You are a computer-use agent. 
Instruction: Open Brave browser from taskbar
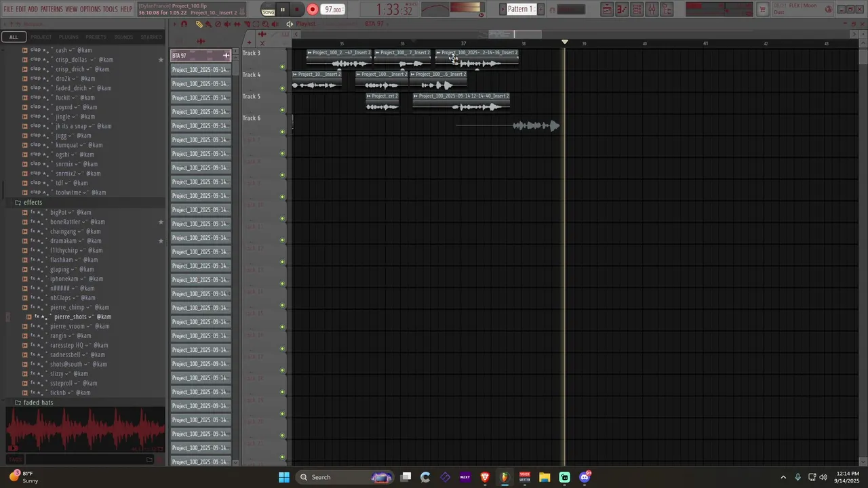pos(485,477)
